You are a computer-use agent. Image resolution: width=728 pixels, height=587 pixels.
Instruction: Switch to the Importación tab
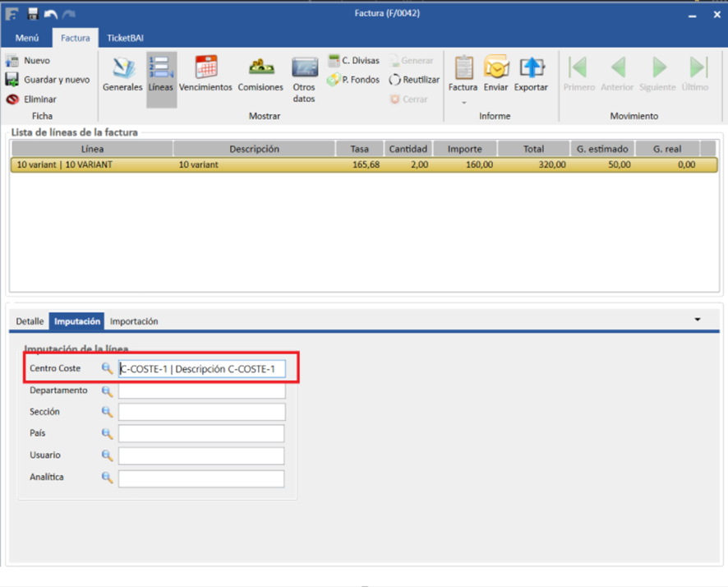(134, 321)
